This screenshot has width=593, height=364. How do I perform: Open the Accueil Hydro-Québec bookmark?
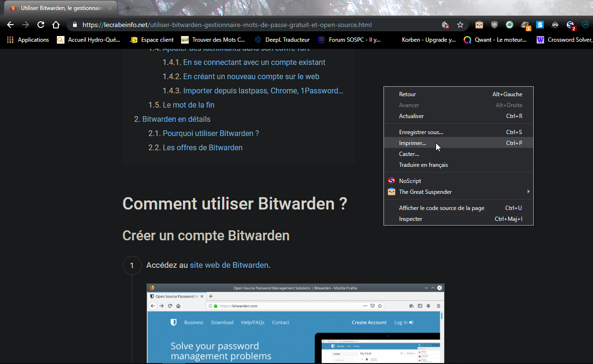point(89,40)
